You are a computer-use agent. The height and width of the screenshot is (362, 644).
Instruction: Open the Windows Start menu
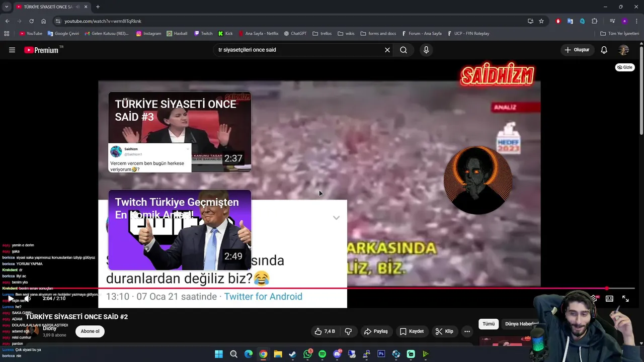click(x=219, y=354)
